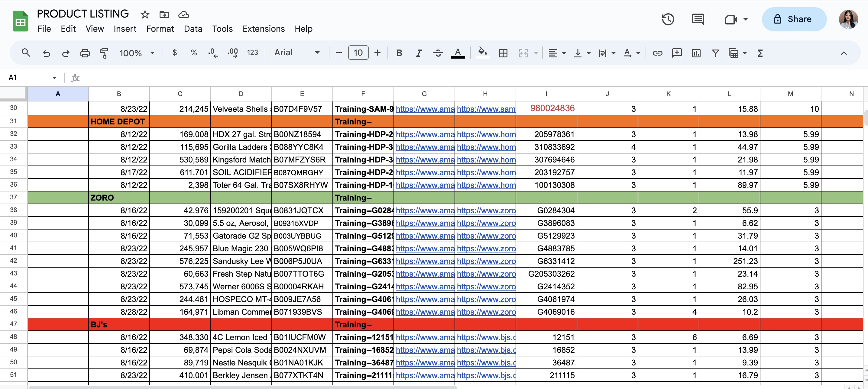Click the create filter funnel icon
Screen dimensions: 868x389
pyautogui.click(x=715, y=53)
